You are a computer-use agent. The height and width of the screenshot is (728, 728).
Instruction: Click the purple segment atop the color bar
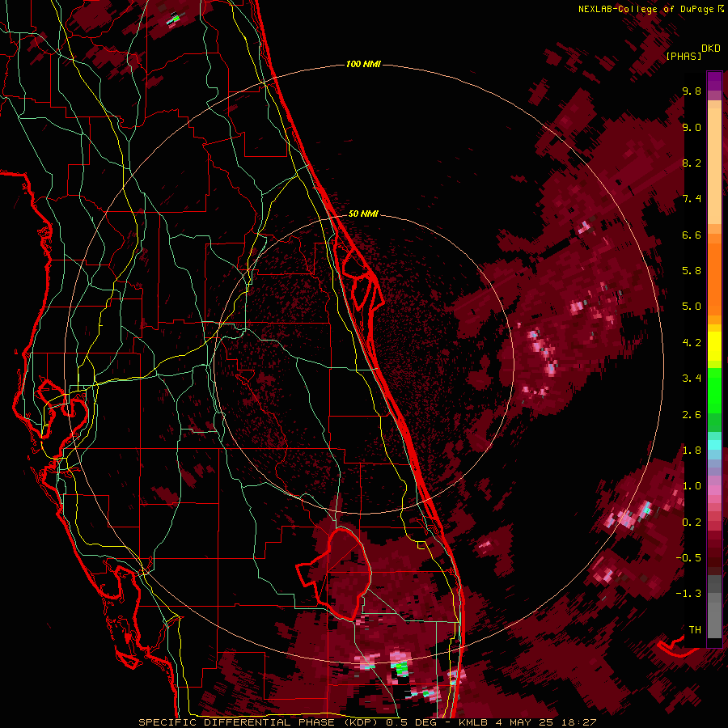coord(714,81)
